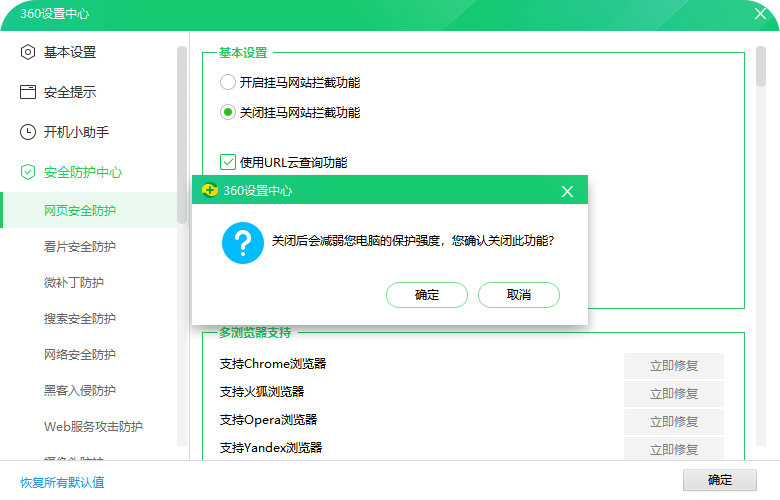
Task: Click 立即修复 for Opera浏览器
Action: [x=674, y=421]
